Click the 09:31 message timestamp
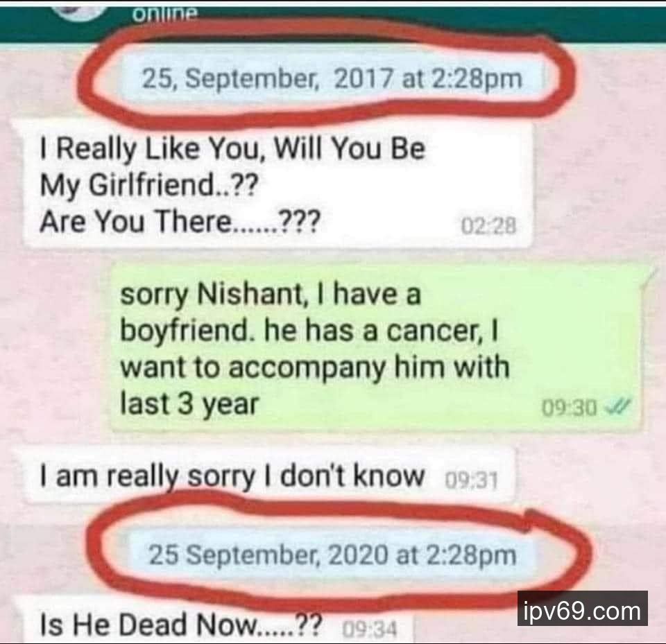 pyautogui.click(x=470, y=481)
